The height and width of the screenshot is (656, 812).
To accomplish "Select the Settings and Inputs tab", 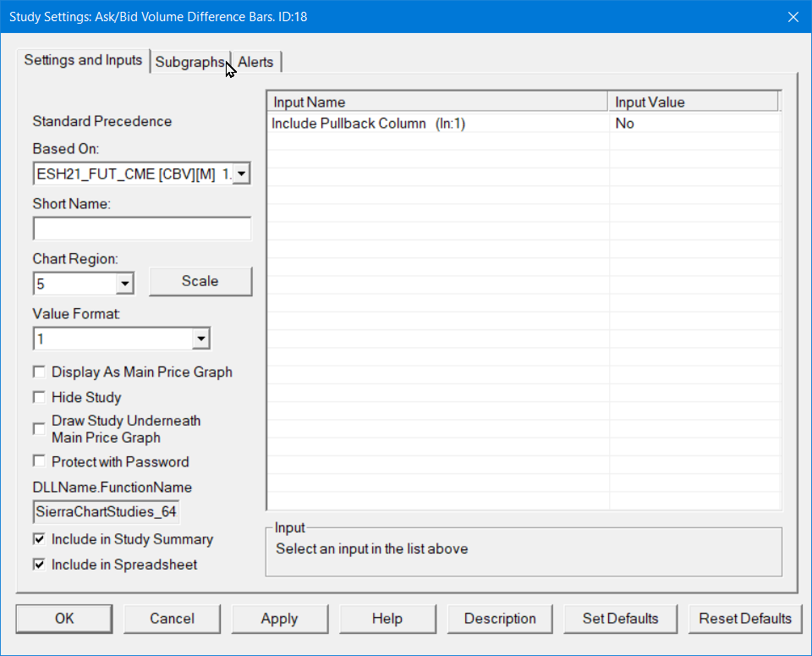I will point(84,60).
